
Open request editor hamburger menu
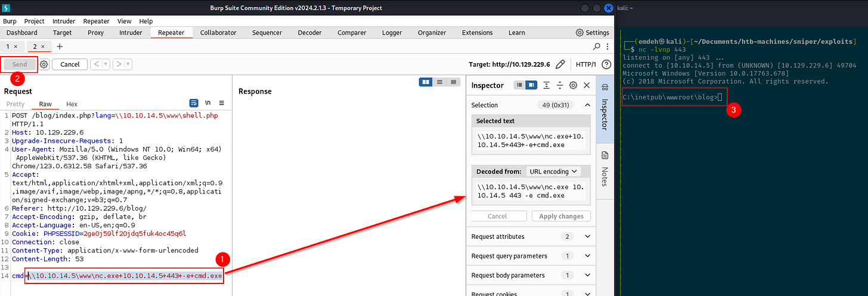coord(222,103)
